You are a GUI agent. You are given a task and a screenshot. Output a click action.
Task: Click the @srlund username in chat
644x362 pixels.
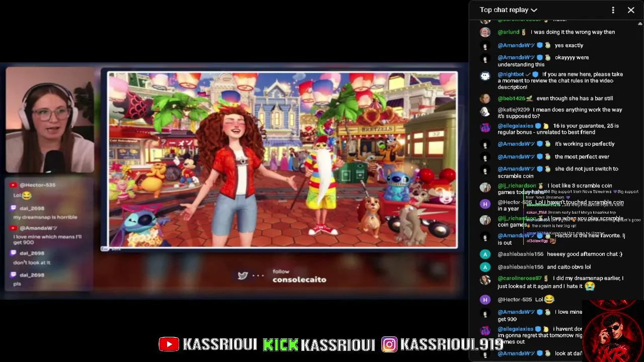click(x=508, y=32)
